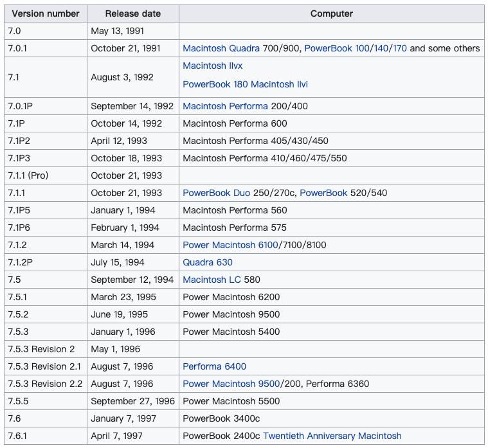Click Macintosh Performa 600 cell

tap(332, 123)
